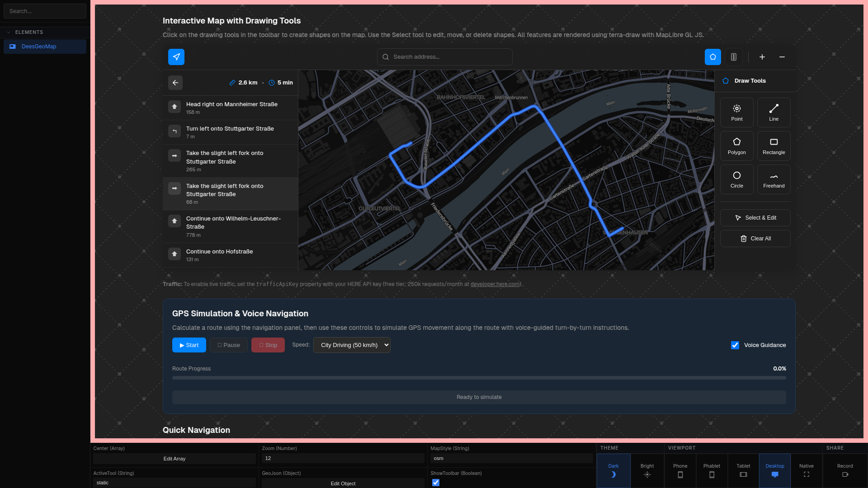Select the Tablet viewport option
This screenshot has height=488, width=868.
tap(743, 470)
